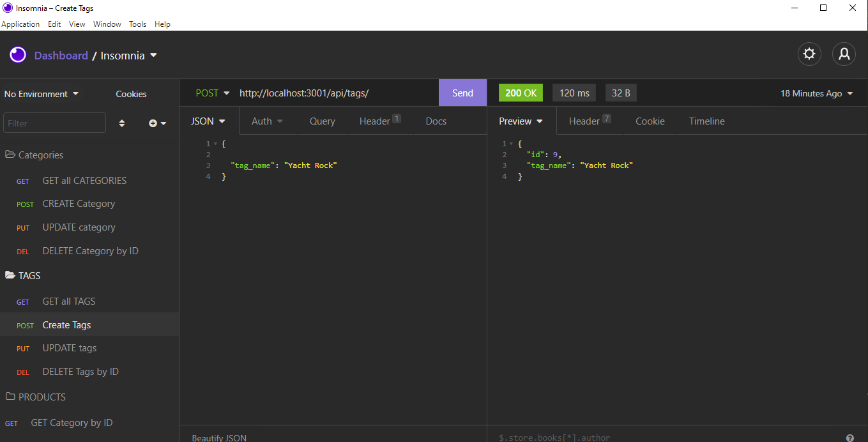The width and height of the screenshot is (868, 442).
Task: Open the No Environment dropdown
Action: pos(42,94)
